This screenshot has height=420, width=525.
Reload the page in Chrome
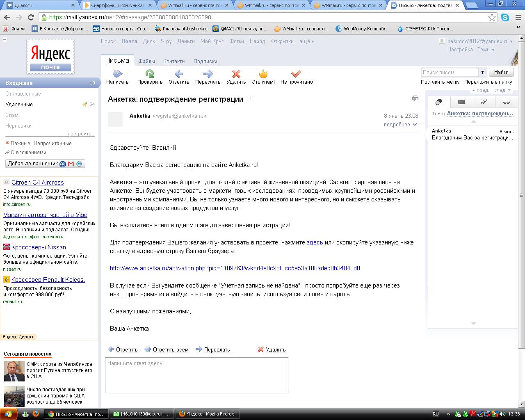pyautogui.click(x=31, y=17)
